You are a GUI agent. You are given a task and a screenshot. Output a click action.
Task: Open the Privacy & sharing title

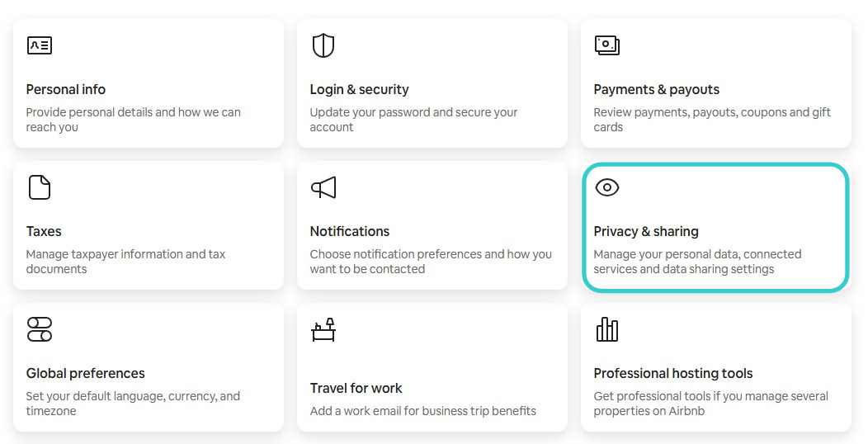pos(646,231)
